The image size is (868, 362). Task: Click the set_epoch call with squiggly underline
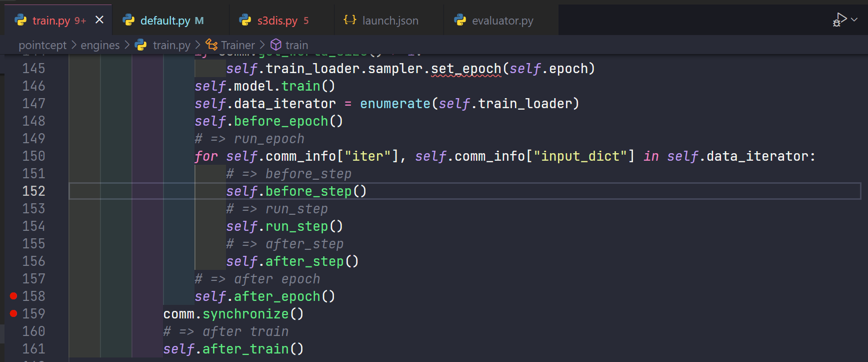tap(466, 69)
